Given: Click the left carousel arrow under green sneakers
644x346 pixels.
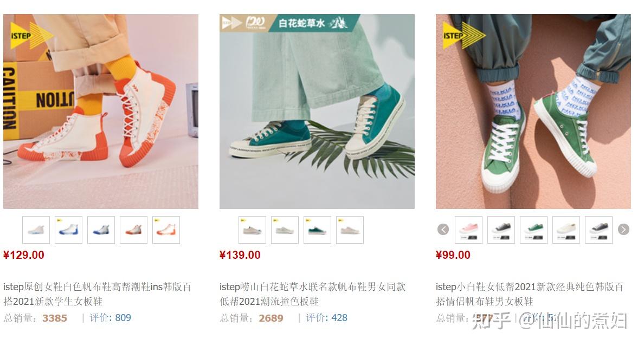Looking at the screenshot, I should click(443, 230).
